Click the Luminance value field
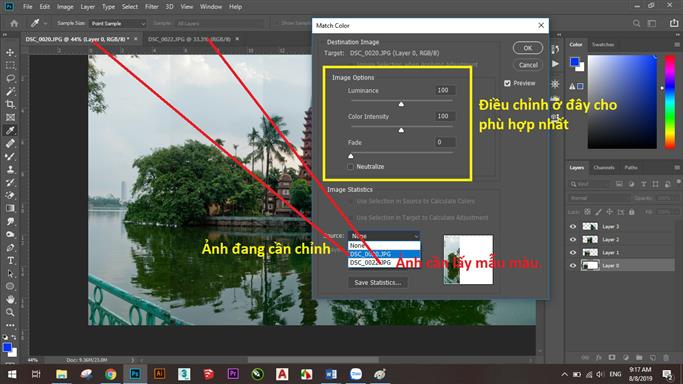683x384 pixels. point(445,90)
